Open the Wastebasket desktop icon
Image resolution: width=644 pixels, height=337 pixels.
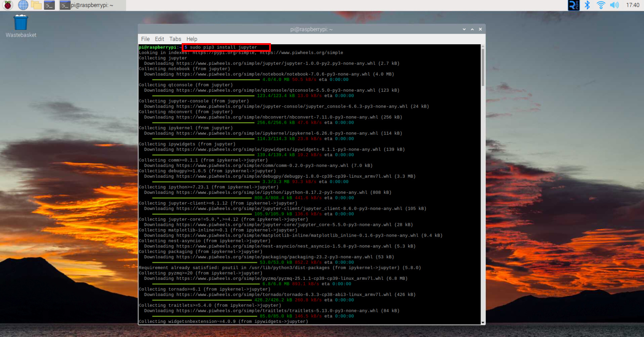(21, 26)
